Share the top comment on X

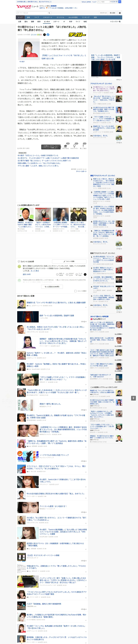click(85, 274)
